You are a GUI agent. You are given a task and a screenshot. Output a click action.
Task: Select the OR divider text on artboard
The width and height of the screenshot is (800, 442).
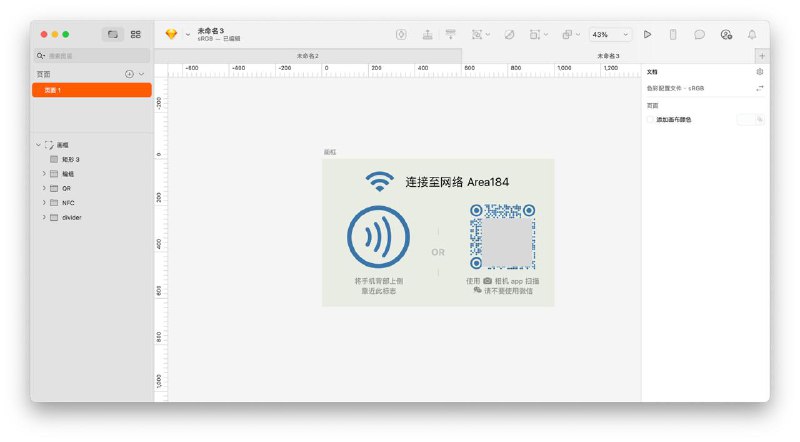click(438, 252)
